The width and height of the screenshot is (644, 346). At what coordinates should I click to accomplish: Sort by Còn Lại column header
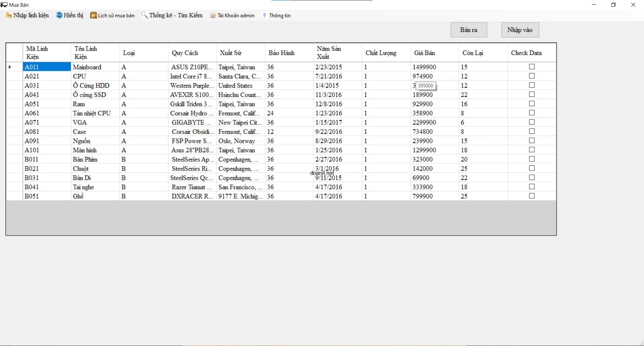tap(473, 53)
